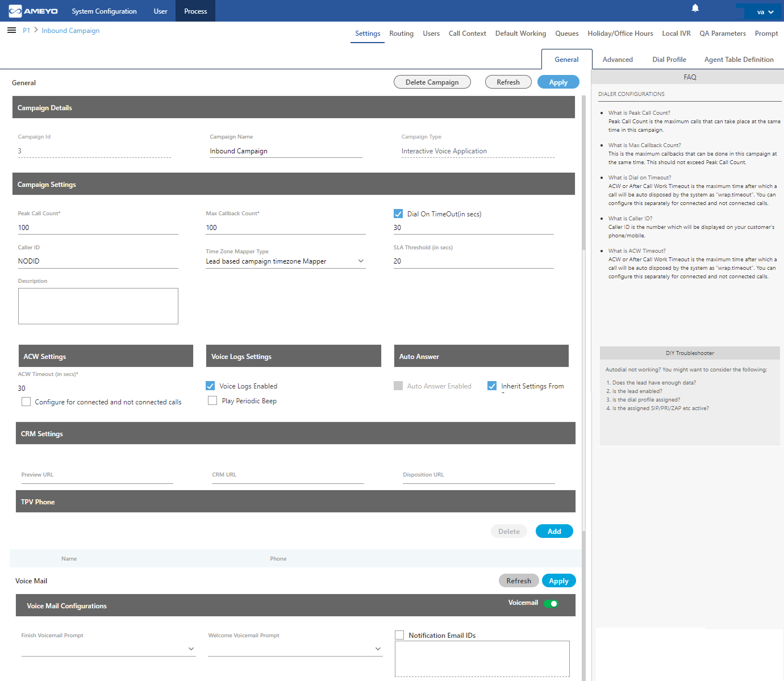784x681 pixels.
Task: Click Apply in Voice Mail section
Action: [558, 580]
